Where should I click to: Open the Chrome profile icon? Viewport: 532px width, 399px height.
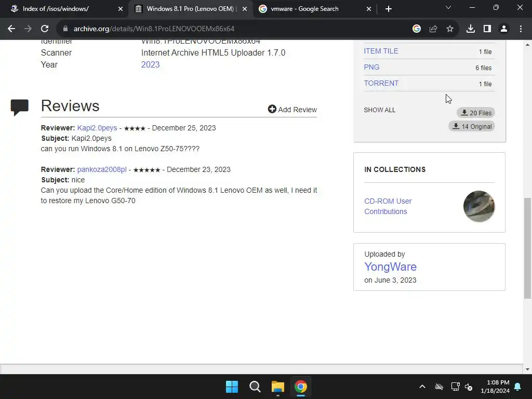point(504,29)
